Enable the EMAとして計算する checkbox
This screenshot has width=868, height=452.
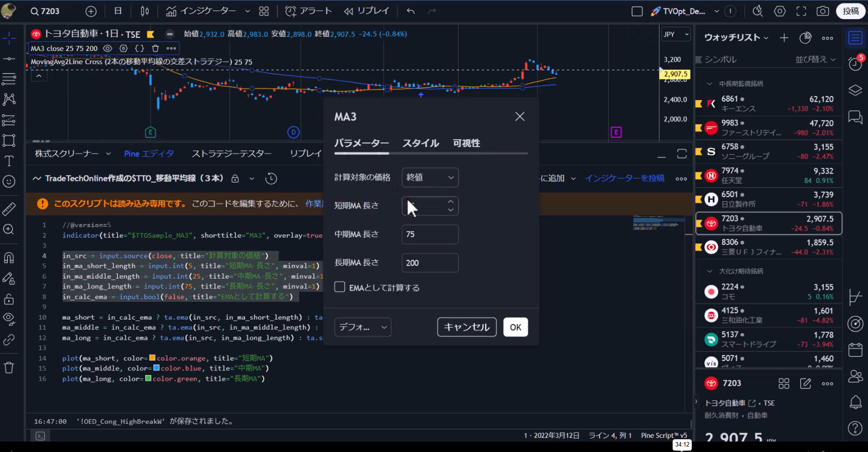pyautogui.click(x=340, y=287)
